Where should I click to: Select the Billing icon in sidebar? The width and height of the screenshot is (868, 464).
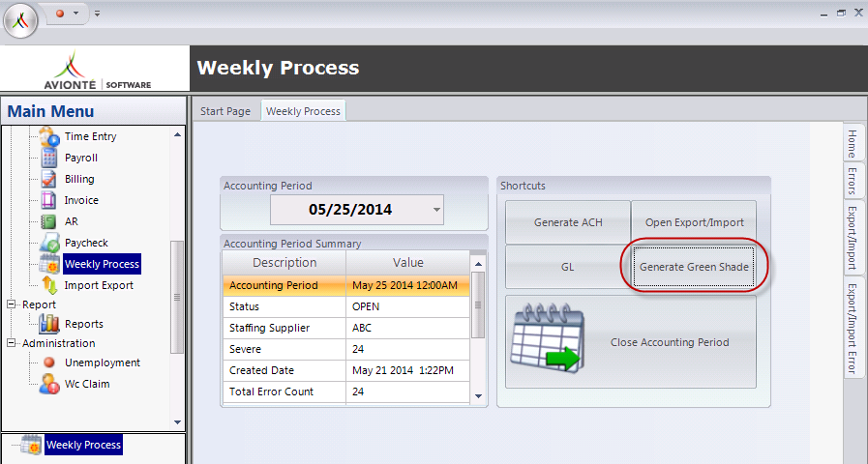49,179
